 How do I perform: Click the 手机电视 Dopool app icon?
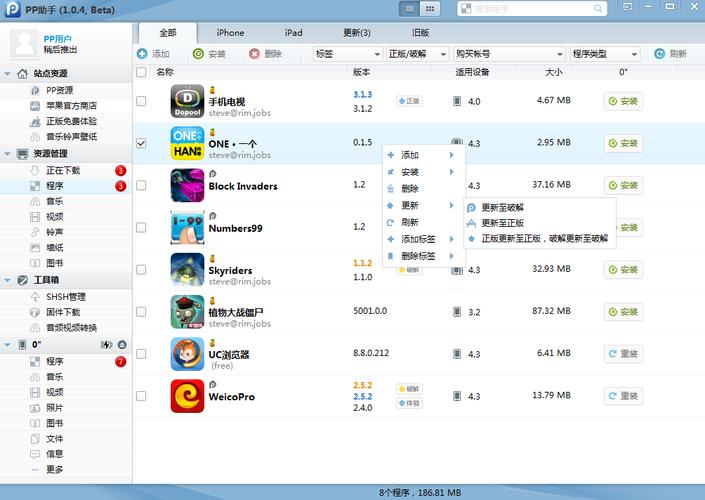(187, 101)
